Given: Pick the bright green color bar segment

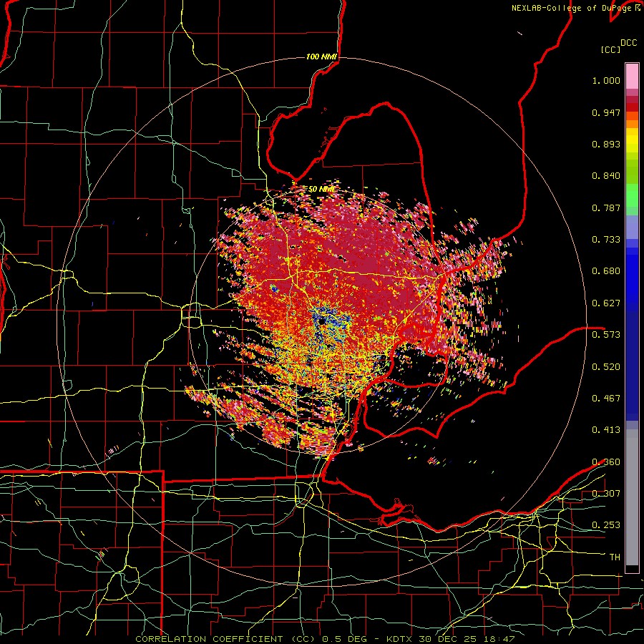Looking at the screenshot, I should (x=632, y=195).
